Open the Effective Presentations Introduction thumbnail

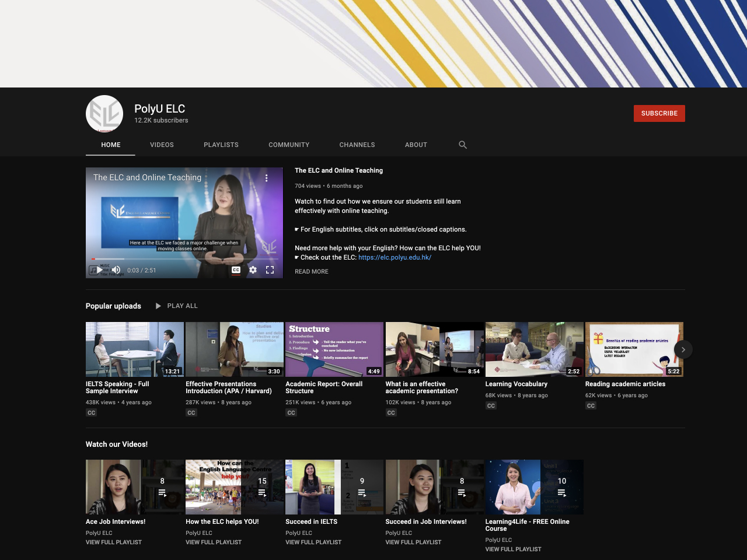pyautogui.click(x=235, y=349)
